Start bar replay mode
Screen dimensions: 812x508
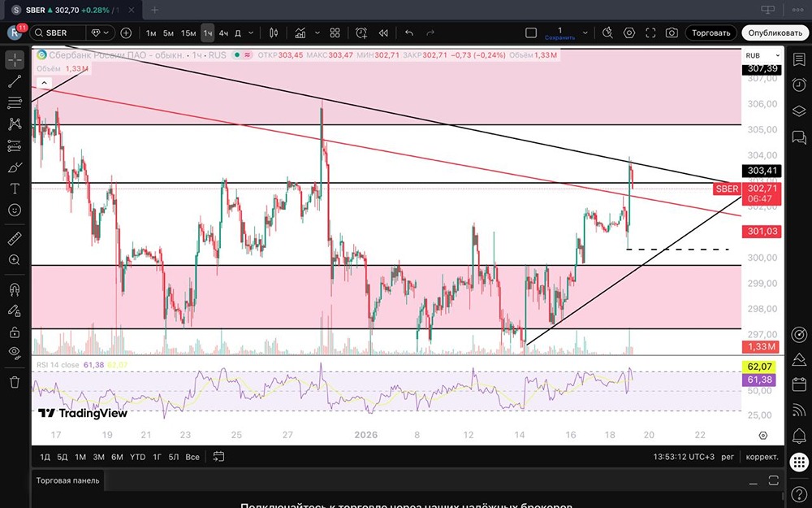(383, 33)
